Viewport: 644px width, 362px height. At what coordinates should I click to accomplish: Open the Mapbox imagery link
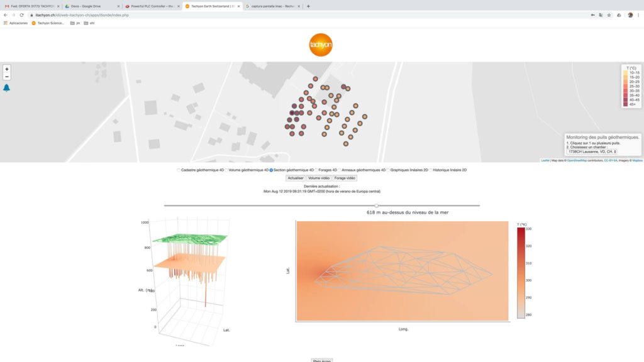coord(637,160)
